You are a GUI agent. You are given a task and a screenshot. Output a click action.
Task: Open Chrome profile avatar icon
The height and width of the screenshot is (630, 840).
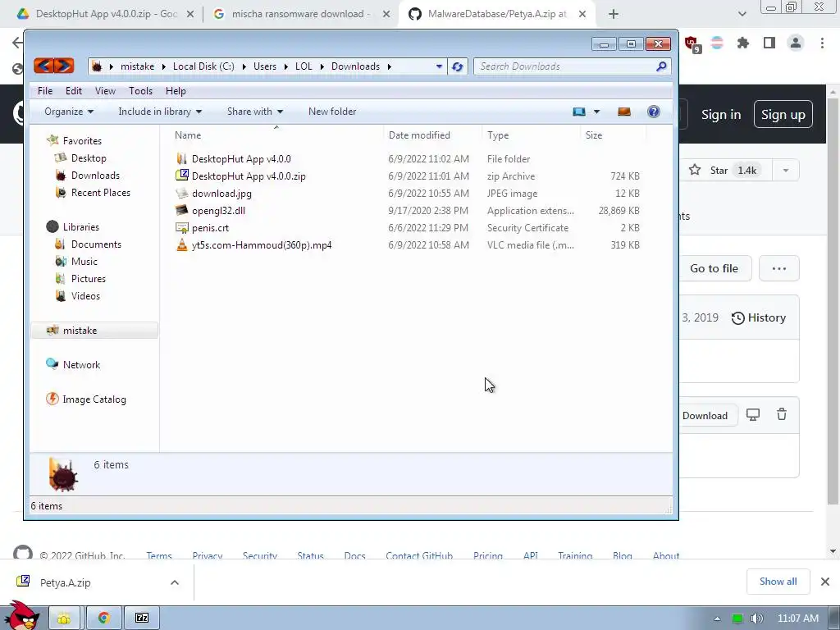[x=796, y=43]
